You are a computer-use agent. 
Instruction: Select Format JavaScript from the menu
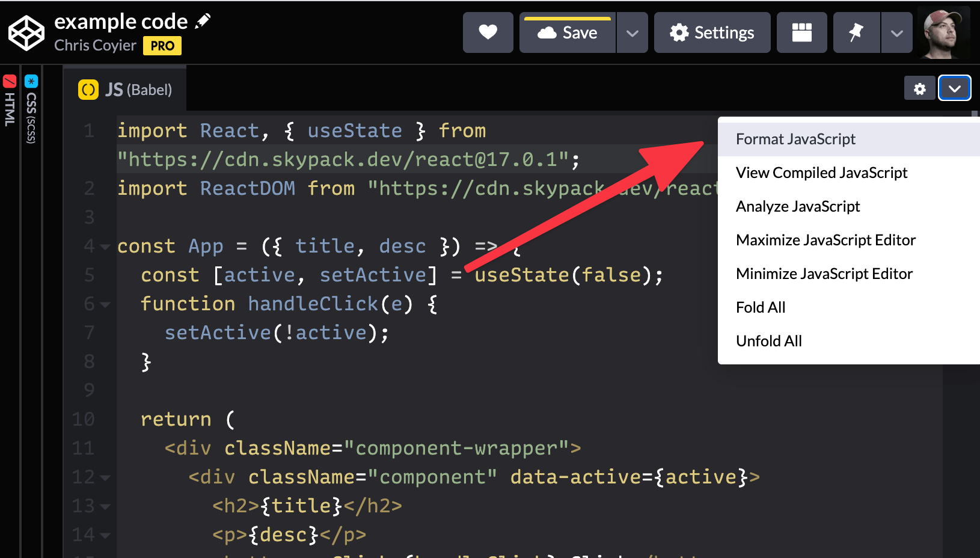[795, 139]
